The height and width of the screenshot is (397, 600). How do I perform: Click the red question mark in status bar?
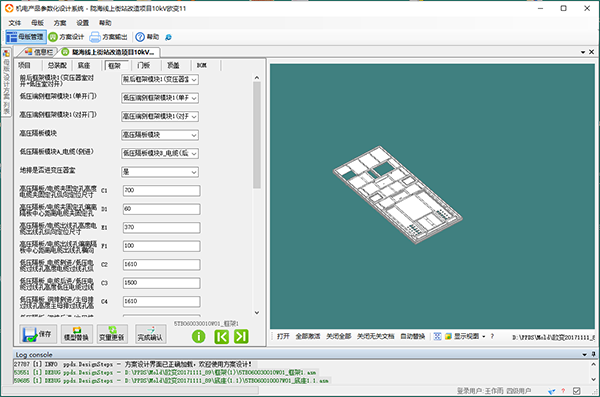point(563,391)
